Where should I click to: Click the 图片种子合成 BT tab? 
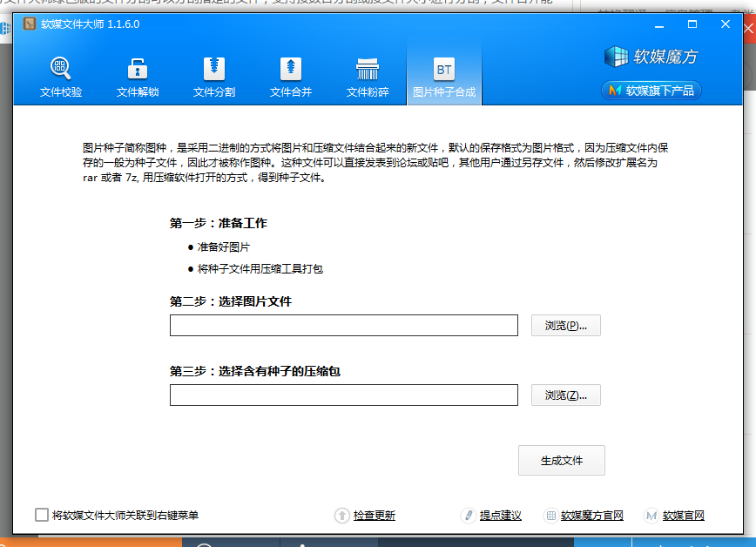coord(444,77)
